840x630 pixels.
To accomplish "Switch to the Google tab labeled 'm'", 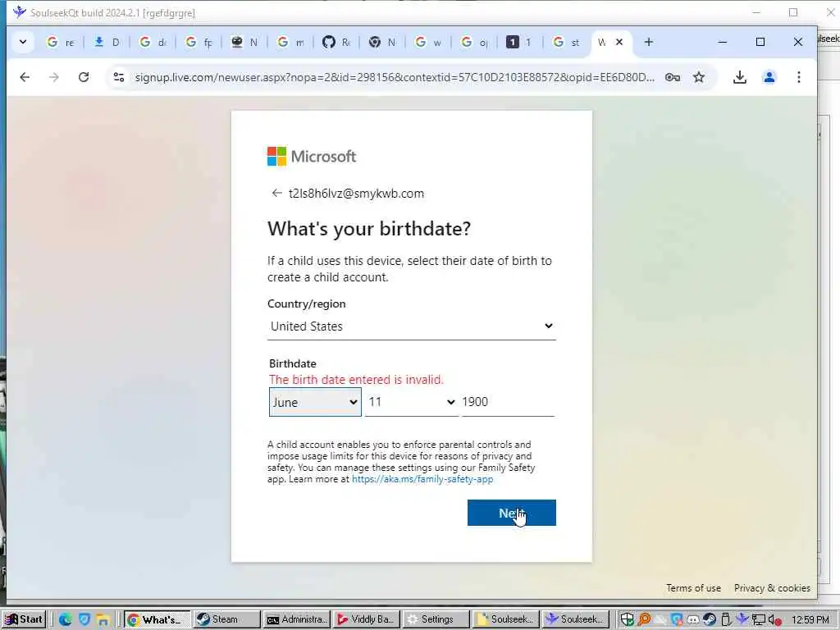I will coord(290,42).
